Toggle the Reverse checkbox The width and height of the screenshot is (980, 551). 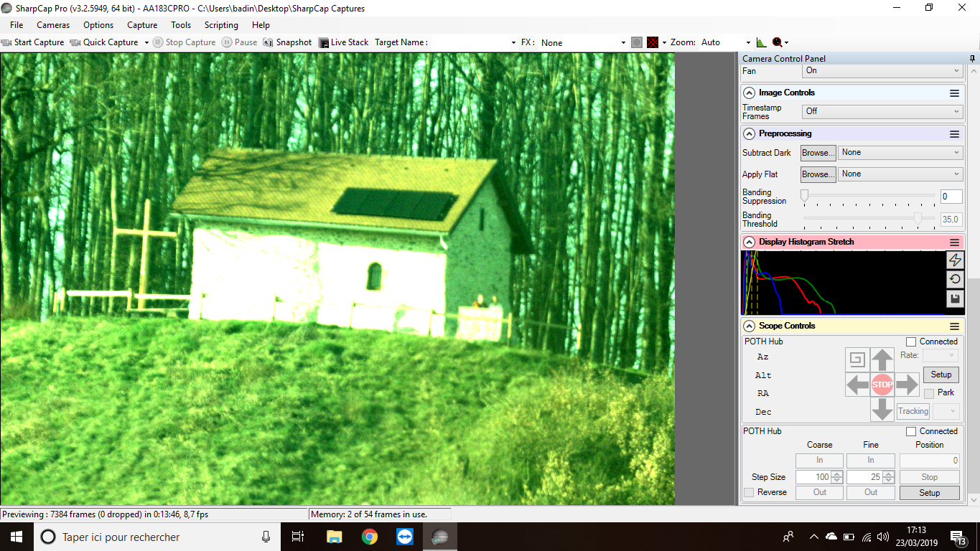click(749, 493)
